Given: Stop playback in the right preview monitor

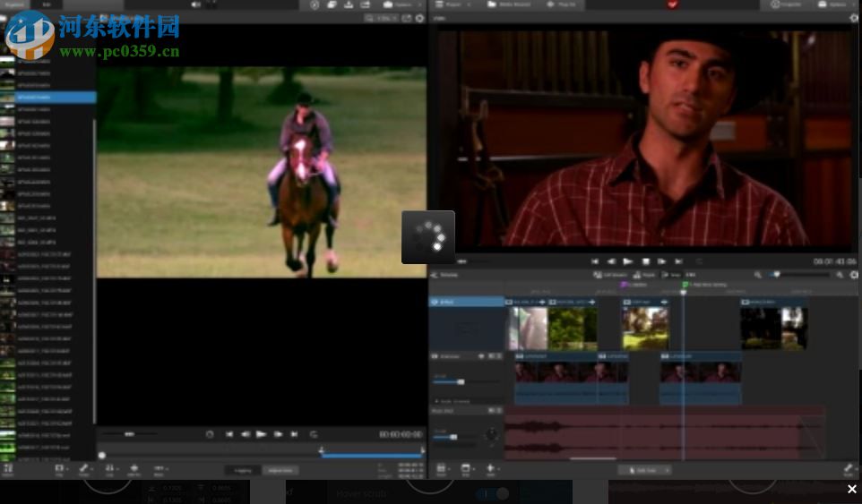Looking at the screenshot, I should pyautogui.click(x=646, y=261).
